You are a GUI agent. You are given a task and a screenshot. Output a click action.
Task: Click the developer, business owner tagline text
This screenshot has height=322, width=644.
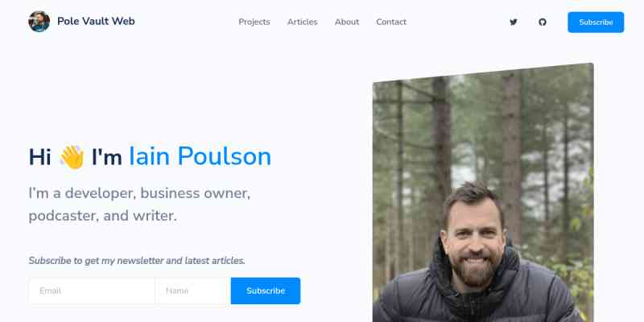[x=139, y=193]
